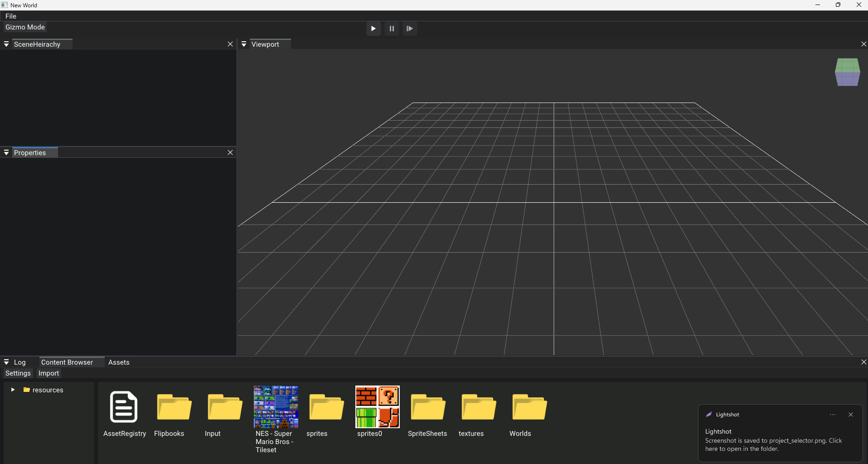The width and height of the screenshot is (868, 464).
Task: Open Viewport panel dropdown arrow
Action: [x=244, y=44]
